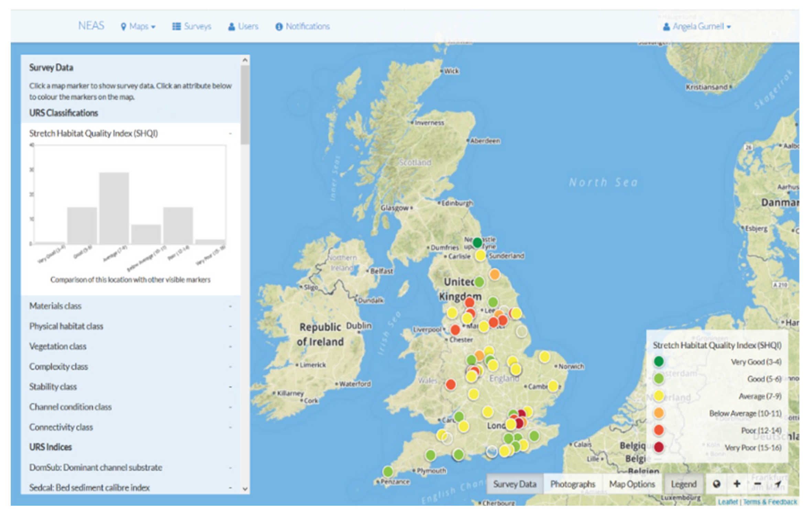Image resolution: width=812 pixels, height=517 pixels.
Task: Zoom in with the plus icon
Action: click(737, 484)
